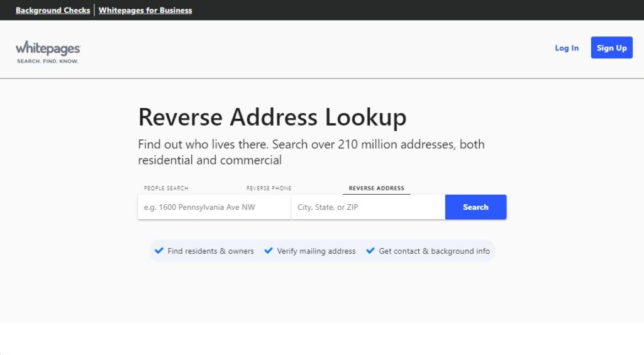Viewport: 644px width, 355px height.
Task: Open the Background Checks link
Action: 53,10
